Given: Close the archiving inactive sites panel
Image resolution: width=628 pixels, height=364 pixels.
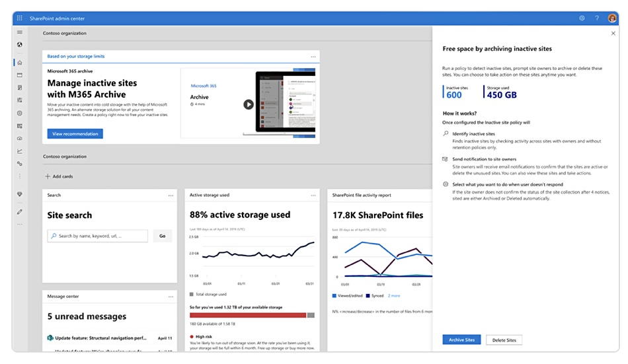Looking at the screenshot, I should pos(613,33).
